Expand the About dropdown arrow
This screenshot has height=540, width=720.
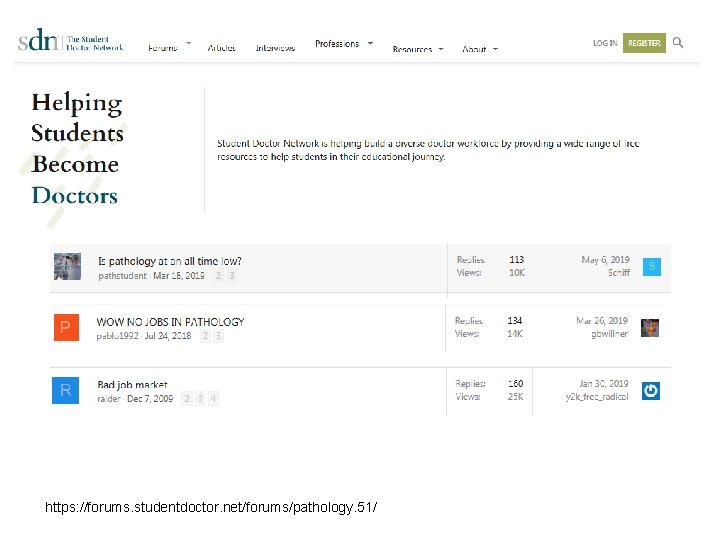click(495, 49)
